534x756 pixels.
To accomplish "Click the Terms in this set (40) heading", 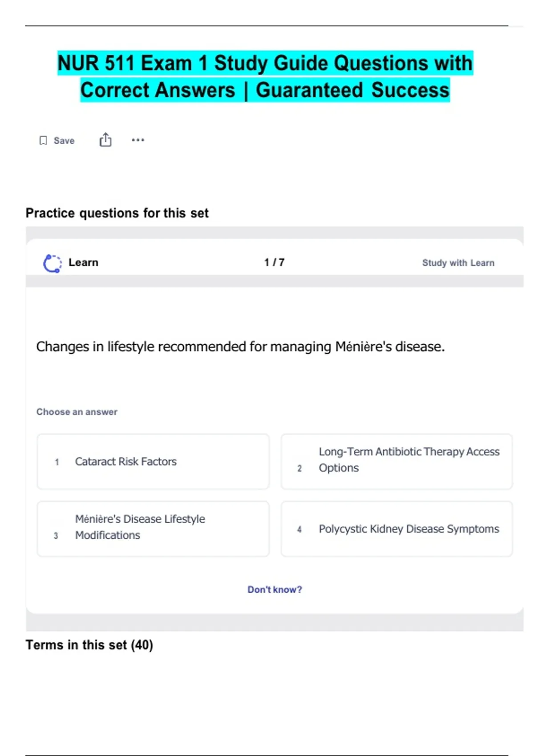I will pyautogui.click(x=89, y=645).
